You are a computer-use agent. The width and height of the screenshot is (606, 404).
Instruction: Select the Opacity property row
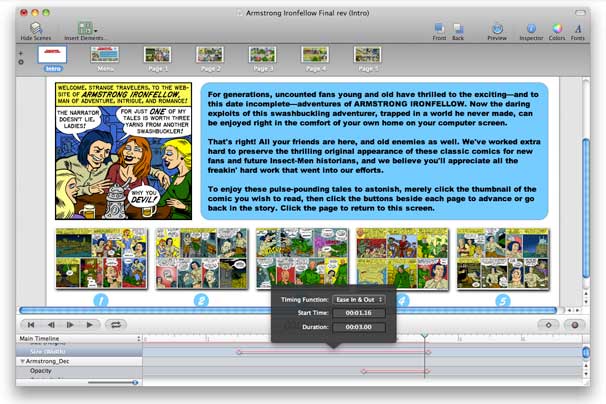pos(79,371)
